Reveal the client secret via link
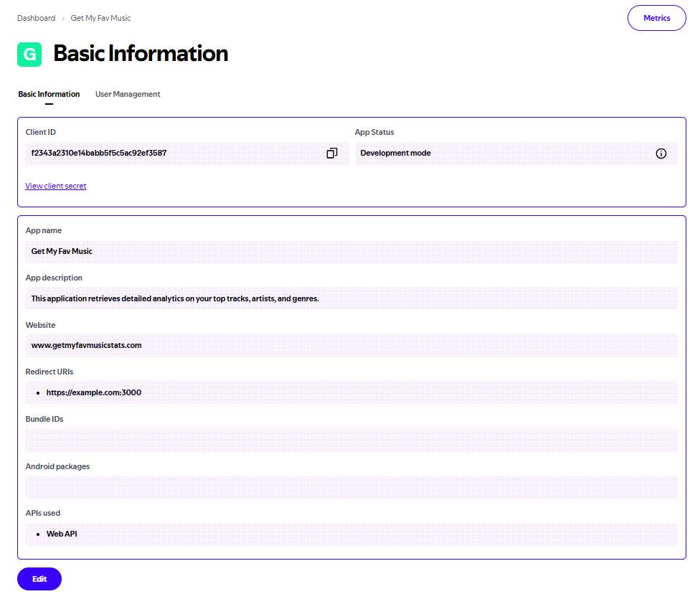This screenshot has width=700, height=594. (x=56, y=186)
